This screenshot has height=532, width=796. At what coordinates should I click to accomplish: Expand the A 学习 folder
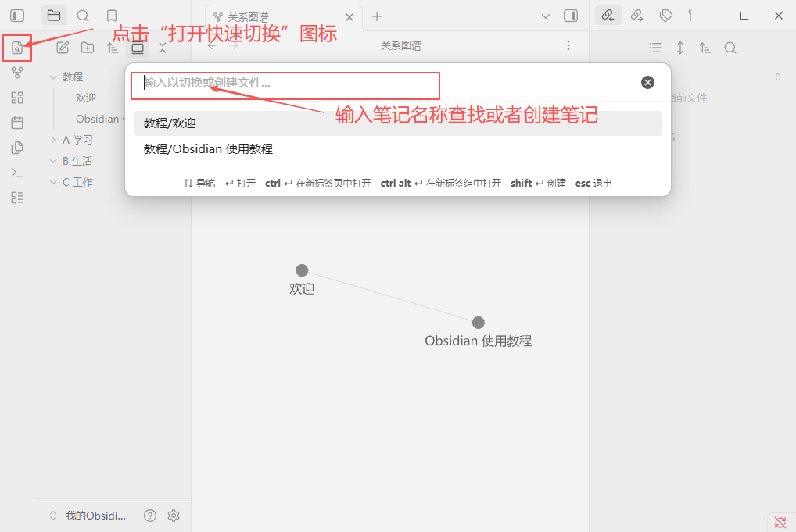(x=53, y=140)
